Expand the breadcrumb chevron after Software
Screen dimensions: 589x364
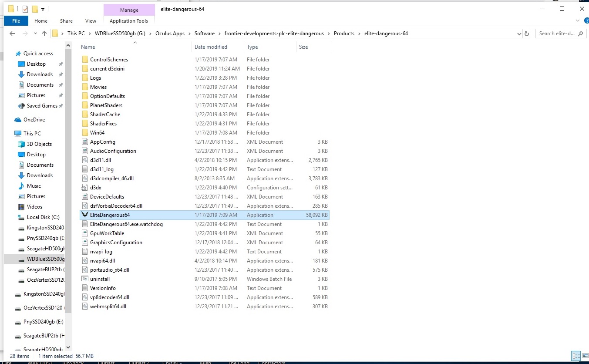pyautogui.click(x=219, y=34)
